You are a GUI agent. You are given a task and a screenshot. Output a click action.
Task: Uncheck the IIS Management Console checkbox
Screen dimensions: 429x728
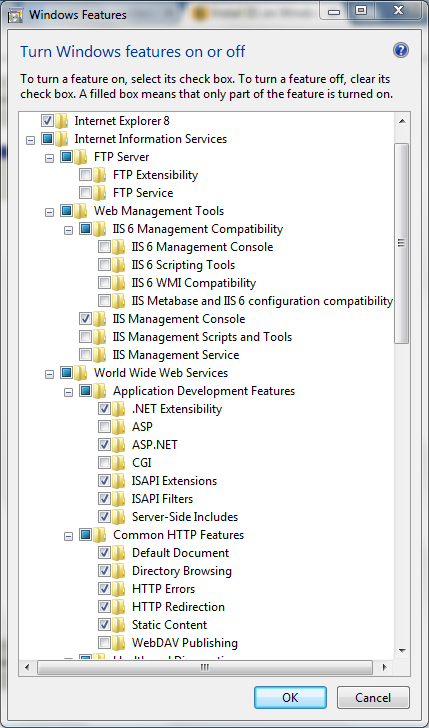pyautogui.click(x=85, y=319)
